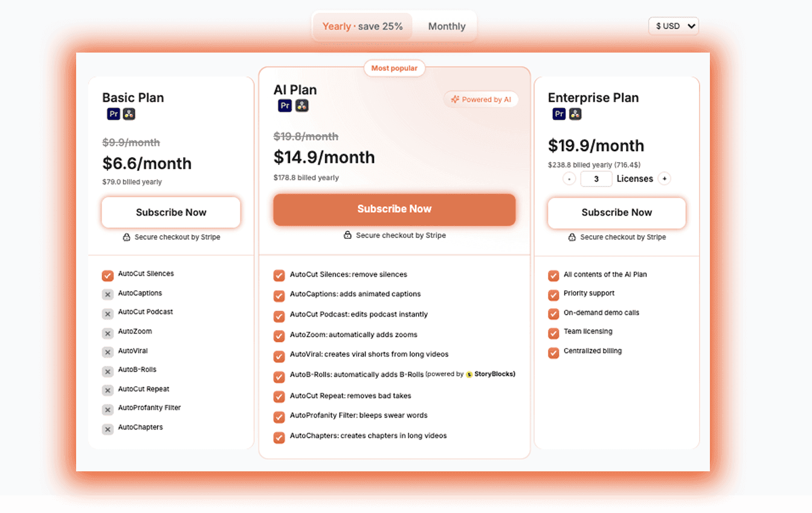812x513 pixels.
Task: Click the Premiere Pro icon under Enterprise Plan
Action: (x=558, y=114)
